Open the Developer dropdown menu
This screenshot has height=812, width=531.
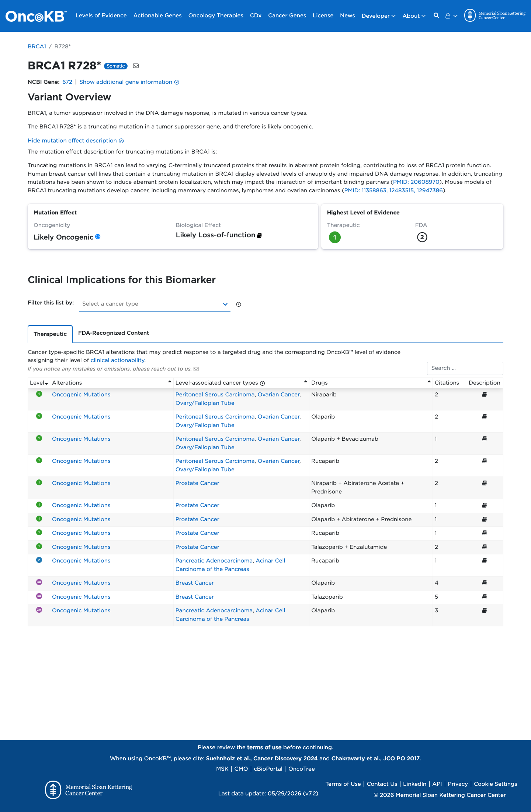point(378,16)
